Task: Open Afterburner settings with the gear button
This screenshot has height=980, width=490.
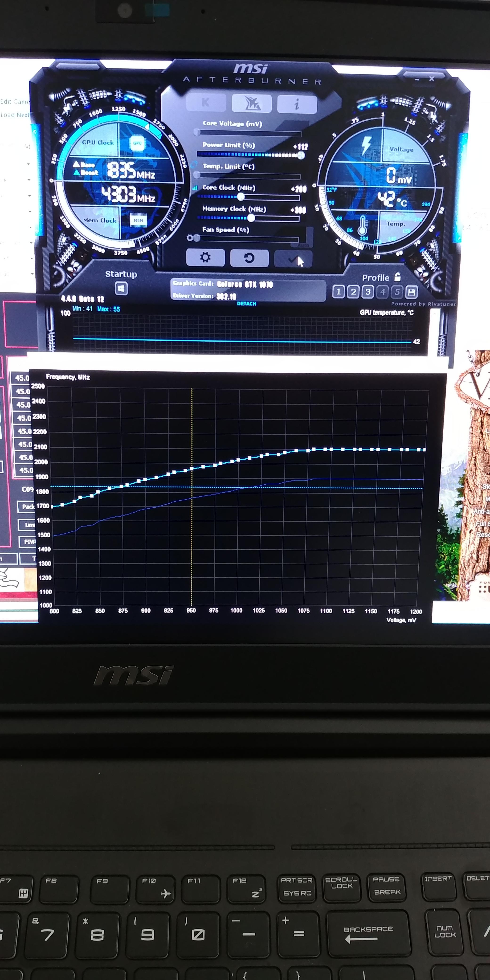Action: tap(205, 257)
